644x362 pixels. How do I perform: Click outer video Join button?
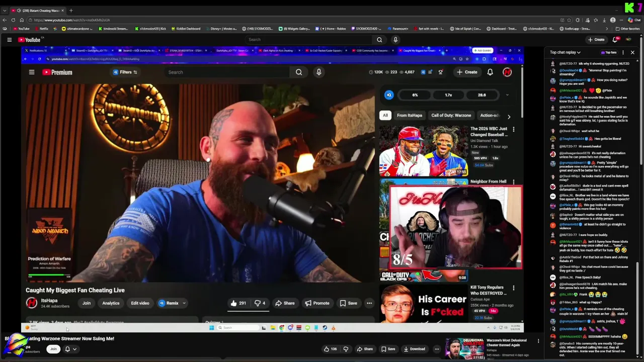53,349
